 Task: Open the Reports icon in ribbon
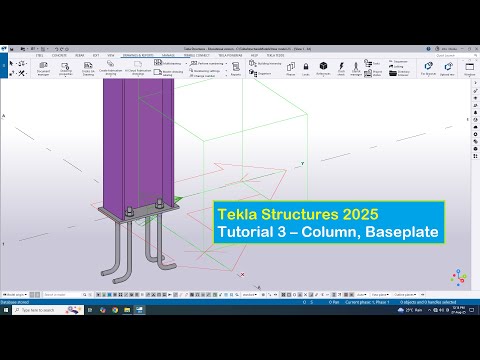[x=236, y=69]
